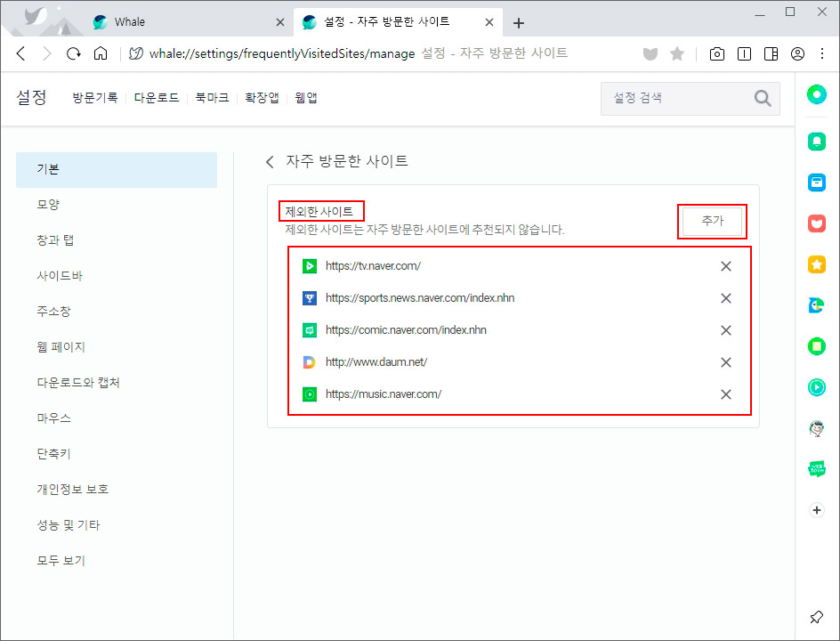Open the notification bell sidebar app

tap(817, 141)
